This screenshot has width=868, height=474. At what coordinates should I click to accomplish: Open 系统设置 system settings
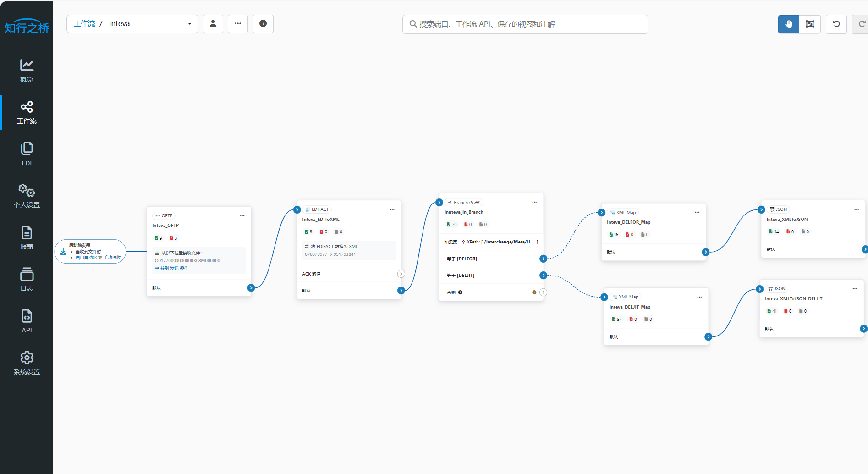27,363
